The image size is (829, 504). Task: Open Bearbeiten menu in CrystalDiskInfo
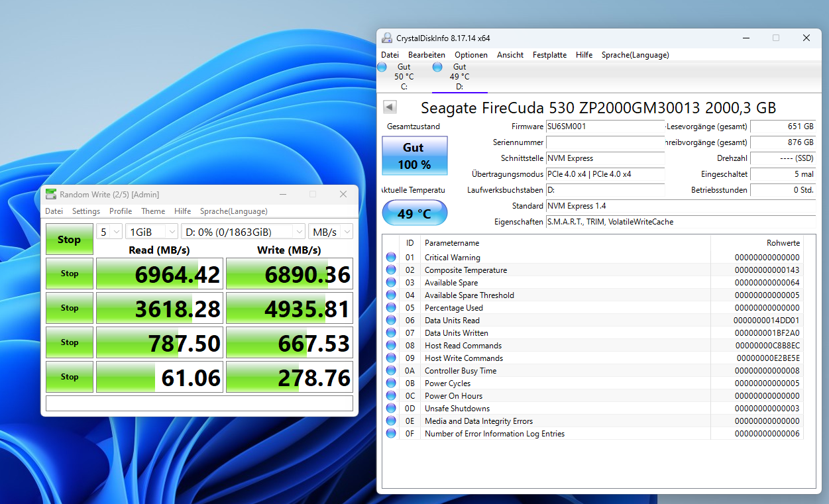point(427,55)
